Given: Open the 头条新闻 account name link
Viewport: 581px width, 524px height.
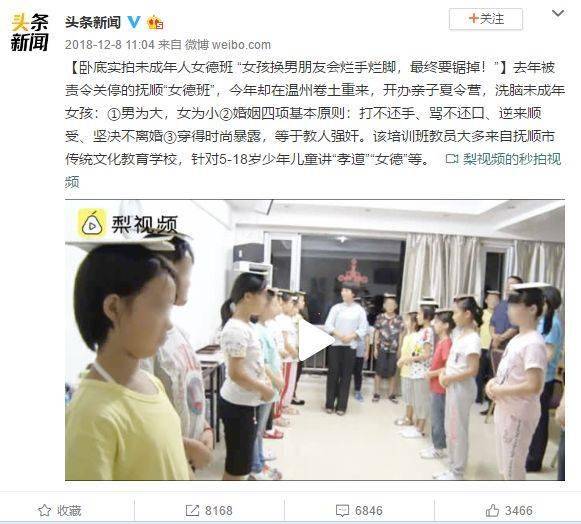Looking at the screenshot, I should 93,23.
